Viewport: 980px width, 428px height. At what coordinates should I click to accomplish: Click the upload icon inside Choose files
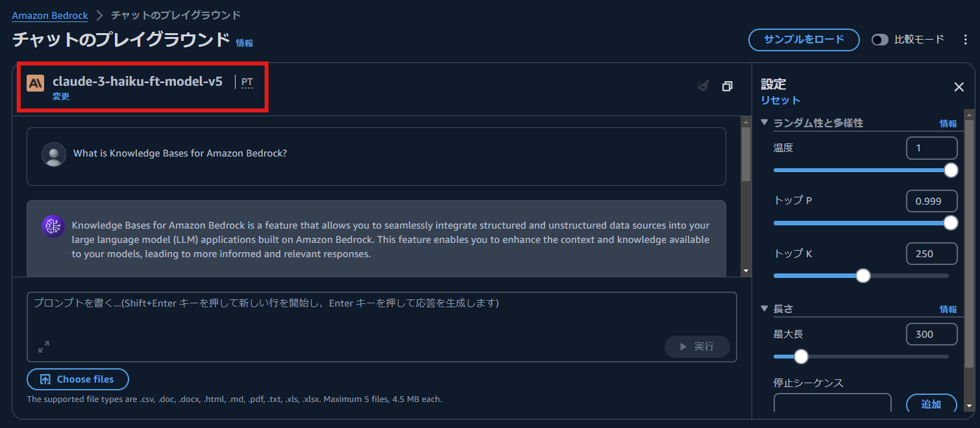coord(43,379)
